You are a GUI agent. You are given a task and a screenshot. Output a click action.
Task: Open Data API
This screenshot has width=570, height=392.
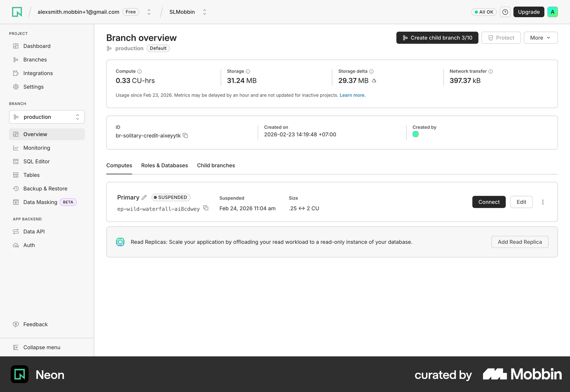pyautogui.click(x=47, y=232)
